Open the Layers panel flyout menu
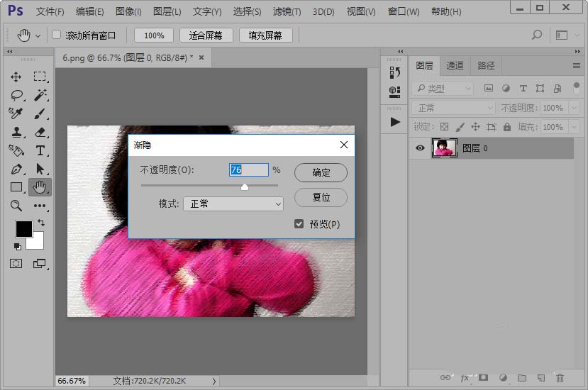The image size is (588, 390). point(577,66)
